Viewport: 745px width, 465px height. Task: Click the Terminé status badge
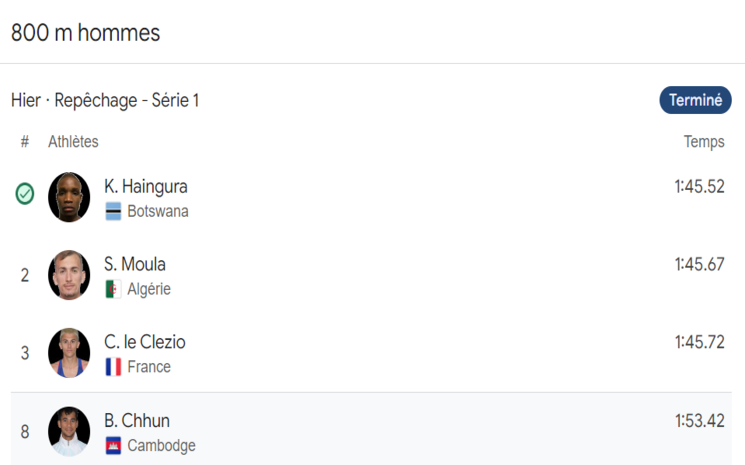695,100
